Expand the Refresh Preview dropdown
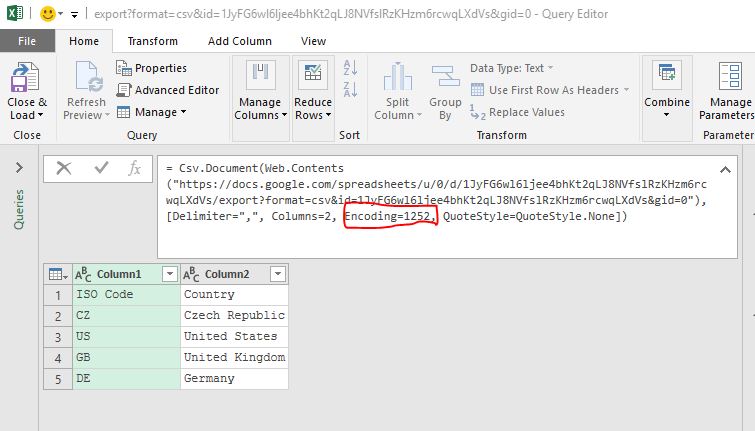Viewport: 755px width, 431px height. [x=107, y=115]
